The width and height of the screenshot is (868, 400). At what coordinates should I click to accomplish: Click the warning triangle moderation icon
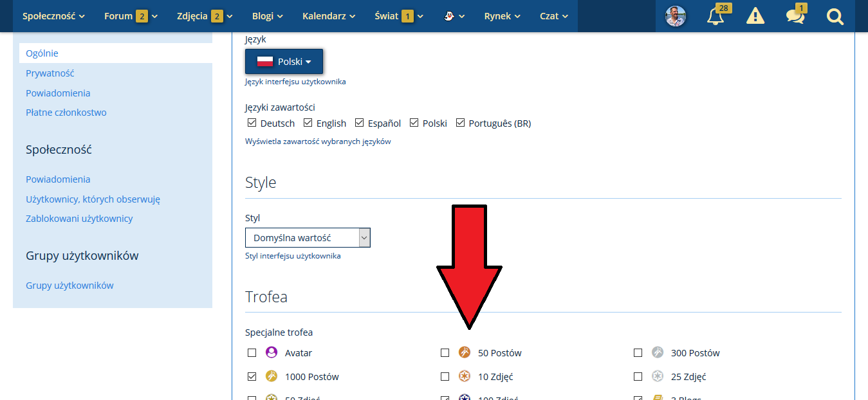click(755, 16)
